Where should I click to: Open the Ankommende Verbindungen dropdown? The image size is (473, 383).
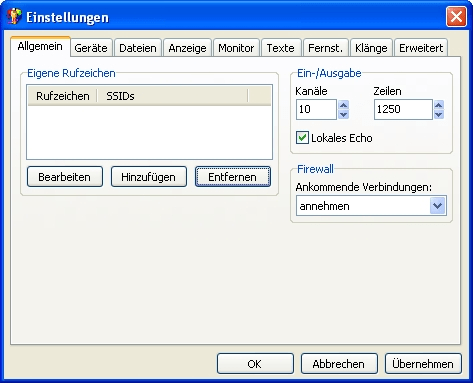[x=371, y=206]
